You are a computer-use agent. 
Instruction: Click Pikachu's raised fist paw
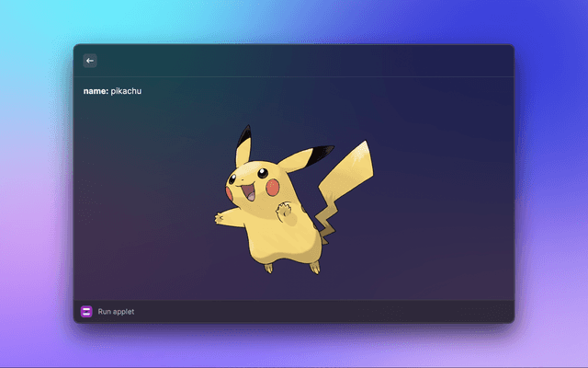[285, 210]
